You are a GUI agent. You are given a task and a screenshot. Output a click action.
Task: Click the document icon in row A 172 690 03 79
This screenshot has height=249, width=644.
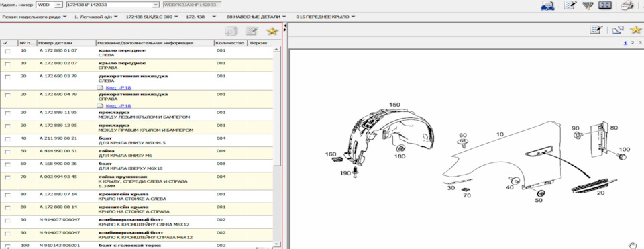[x=100, y=87]
